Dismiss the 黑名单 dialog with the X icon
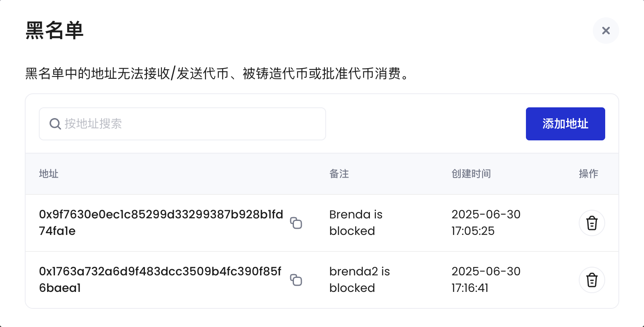 click(606, 31)
